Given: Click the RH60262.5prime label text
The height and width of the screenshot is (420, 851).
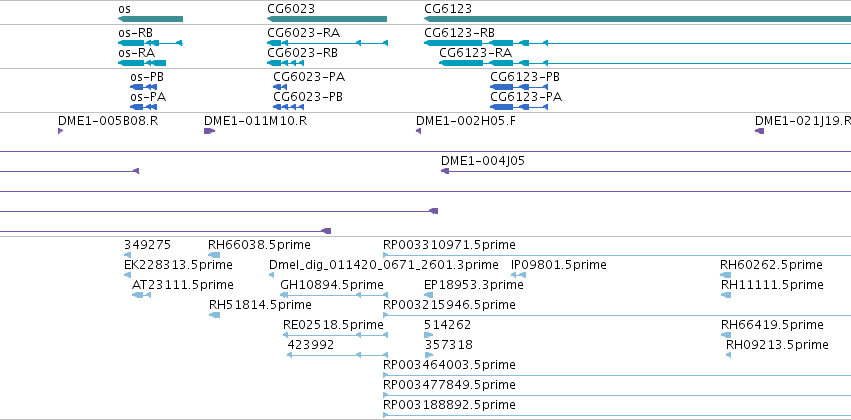Looking at the screenshot, I should (771, 265).
